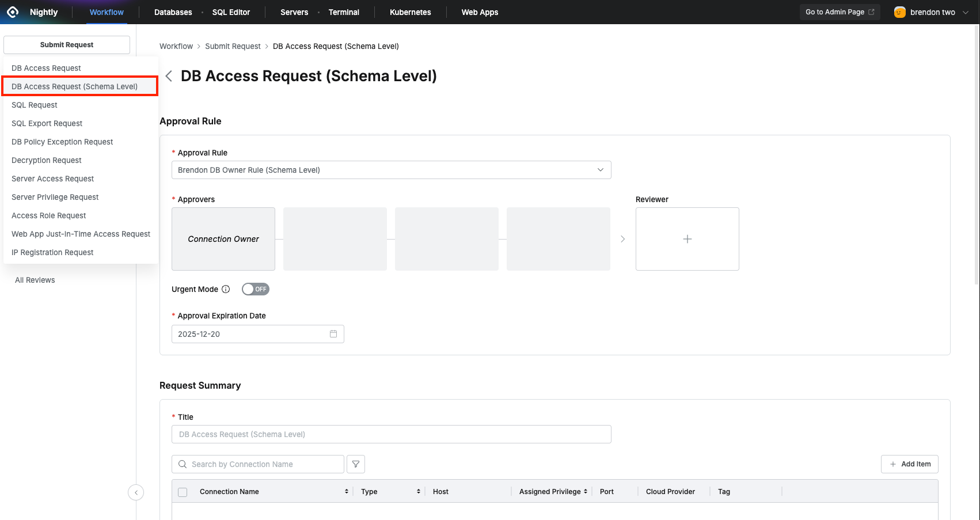Screen dimensions: 980x520
Task: Click brendon two user avatar
Action: (x=899, y=12)
